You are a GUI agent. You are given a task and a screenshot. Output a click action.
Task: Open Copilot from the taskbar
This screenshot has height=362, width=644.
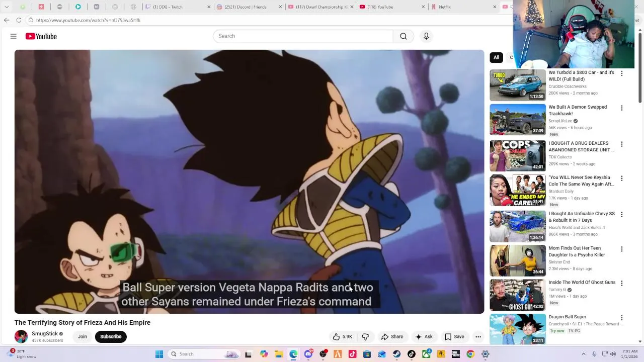pos(264,354)
